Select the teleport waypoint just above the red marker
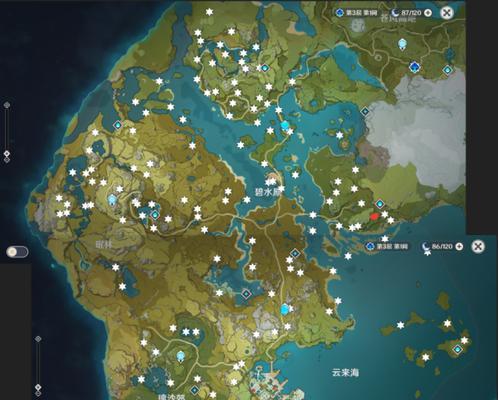Image resolution: width=498 pixels, height=400 pixels. point(380,203)
